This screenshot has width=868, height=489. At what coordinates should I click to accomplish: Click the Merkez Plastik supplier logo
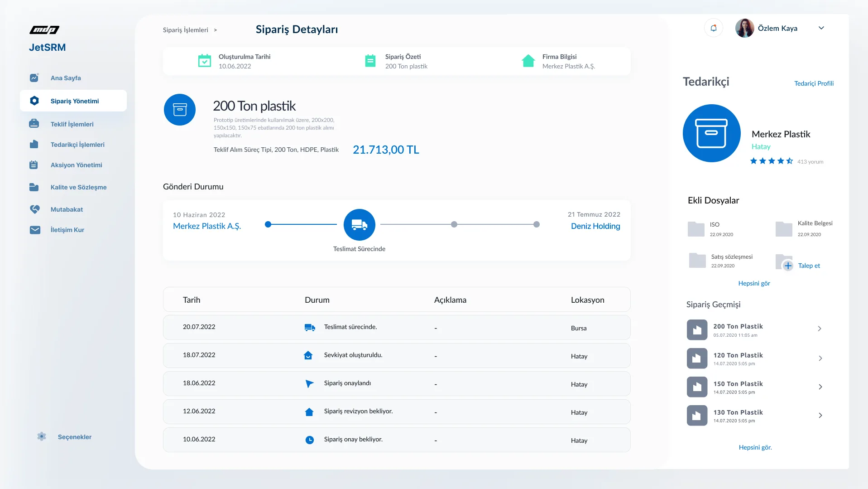point(711,133)
